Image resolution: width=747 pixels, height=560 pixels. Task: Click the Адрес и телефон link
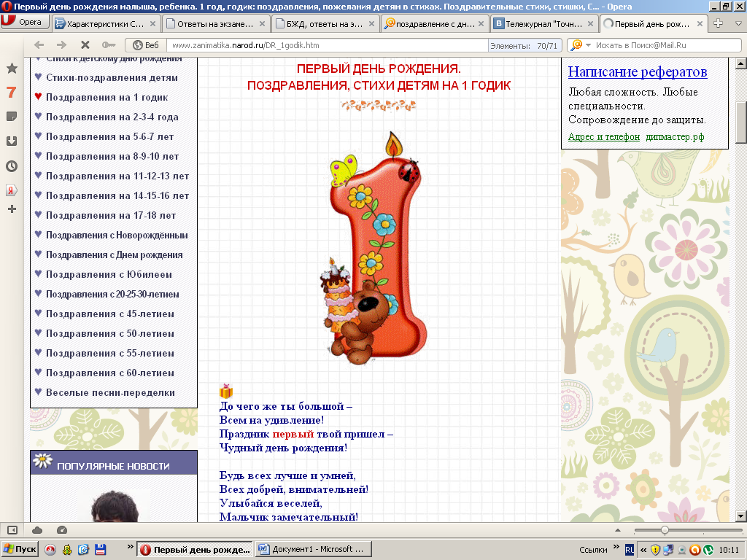pos(603,137)
